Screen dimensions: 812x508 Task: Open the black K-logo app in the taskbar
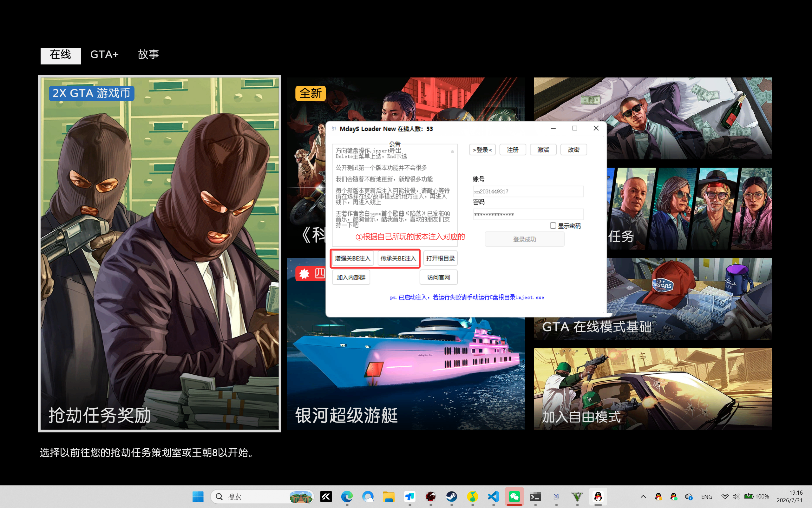[326, 497]
